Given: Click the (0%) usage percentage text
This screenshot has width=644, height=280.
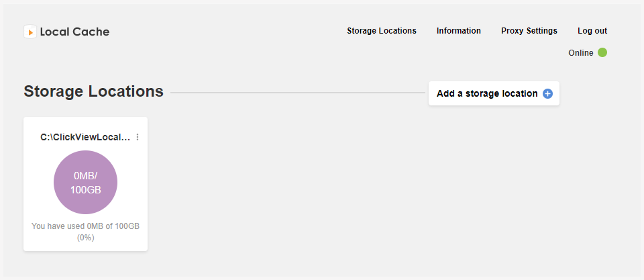Looking at the screenshot, I should (x=85, y=238).
